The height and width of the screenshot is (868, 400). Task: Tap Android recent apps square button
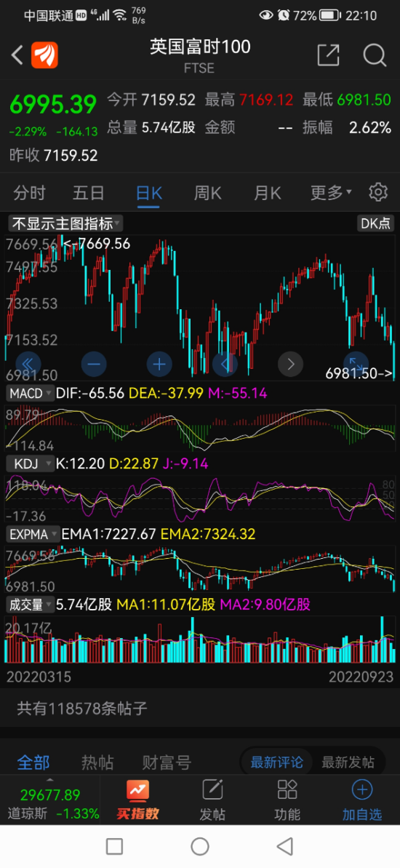114,846
